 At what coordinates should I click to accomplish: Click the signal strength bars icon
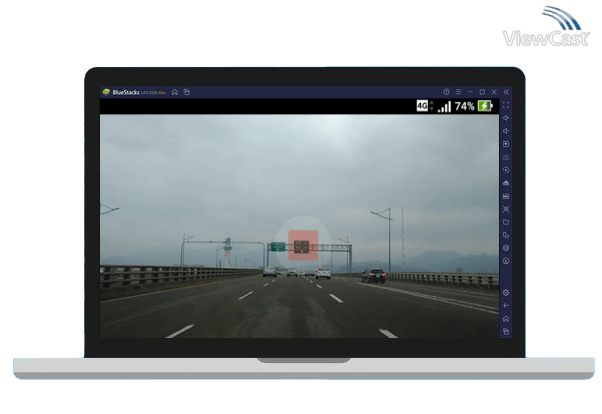click(444, 106)
